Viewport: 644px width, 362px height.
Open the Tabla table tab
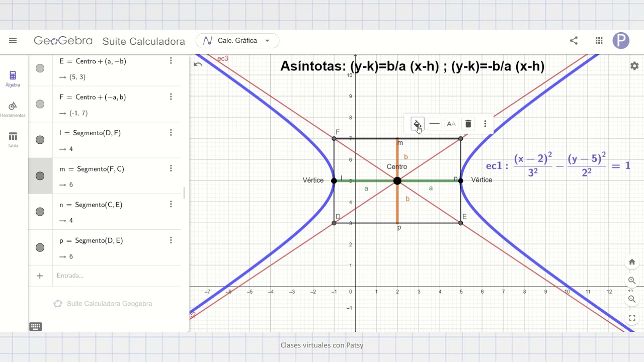(13, 139)
